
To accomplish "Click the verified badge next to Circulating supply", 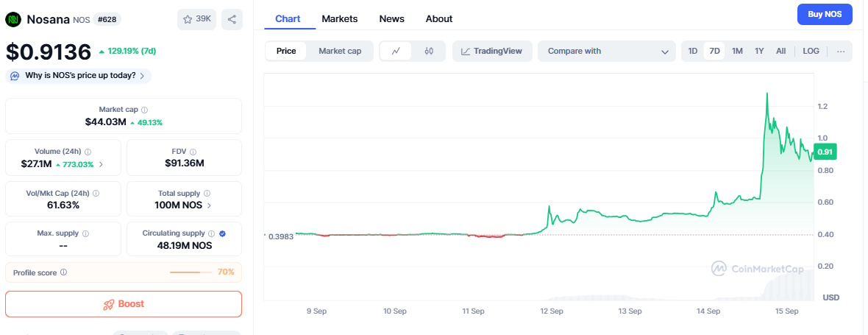I will click(x=222, y=233).
